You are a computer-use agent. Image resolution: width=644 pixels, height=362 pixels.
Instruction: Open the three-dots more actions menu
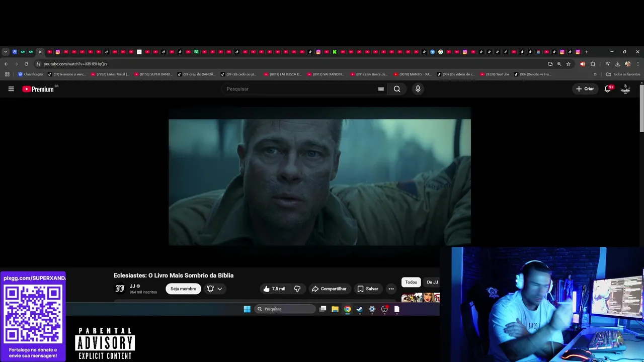point(391,289)
